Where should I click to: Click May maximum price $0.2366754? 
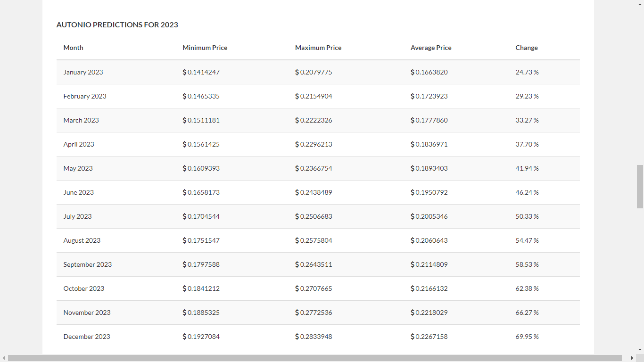coord(314,168)
